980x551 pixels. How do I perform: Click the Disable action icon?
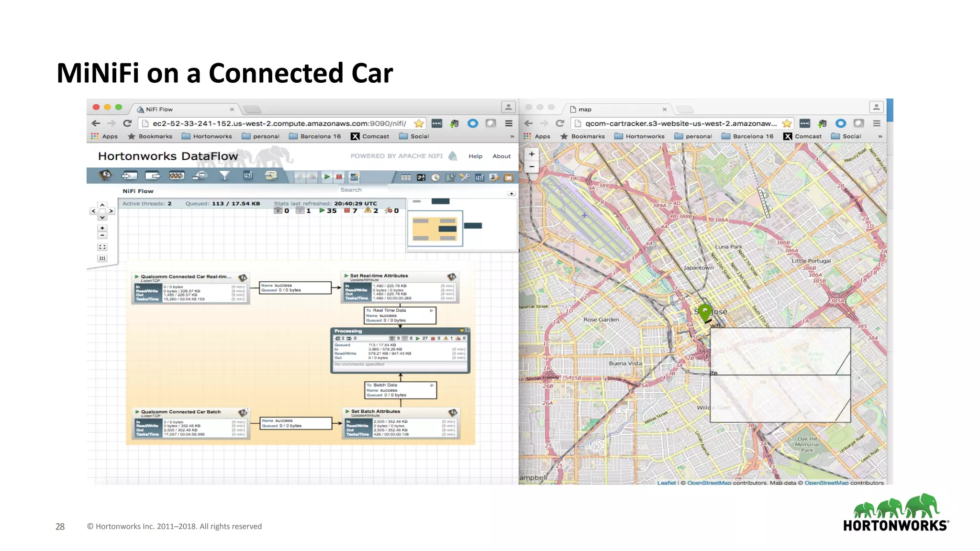click(x=313, y=177)
